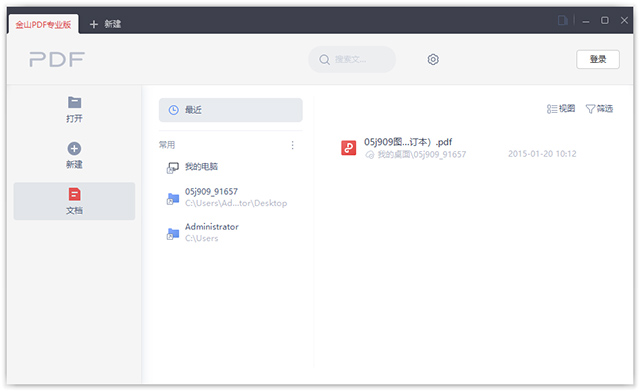Click the folder icon next to Administrator
Screen dimensions: 640x391
coord(173,234)
